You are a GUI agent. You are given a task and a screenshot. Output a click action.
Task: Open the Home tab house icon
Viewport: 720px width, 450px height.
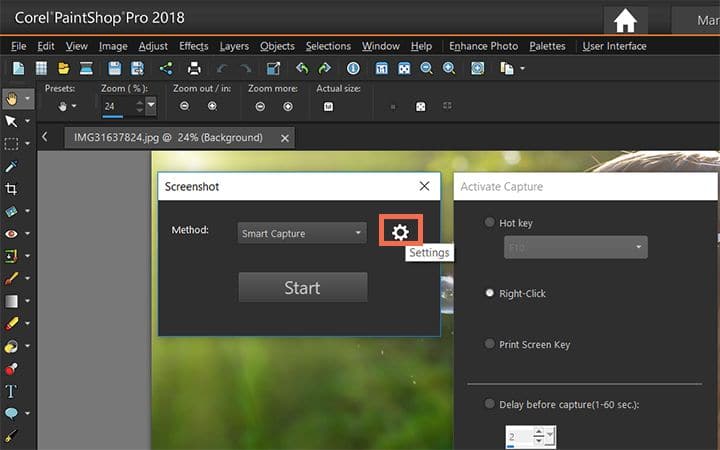[625, 21]
